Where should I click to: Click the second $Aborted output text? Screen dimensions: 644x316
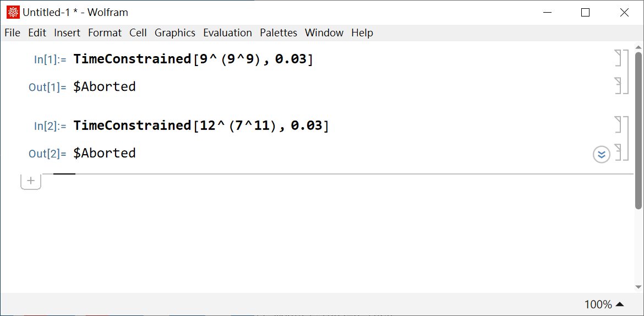click(x=105, y=153)
